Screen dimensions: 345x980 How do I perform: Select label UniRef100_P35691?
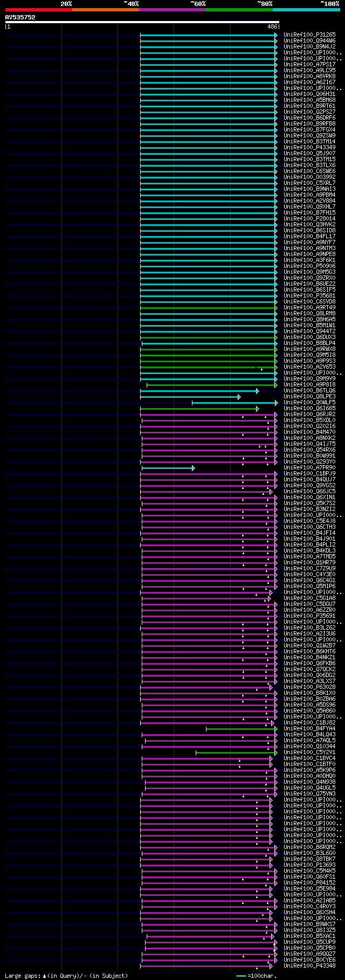(x=309, y=616)
